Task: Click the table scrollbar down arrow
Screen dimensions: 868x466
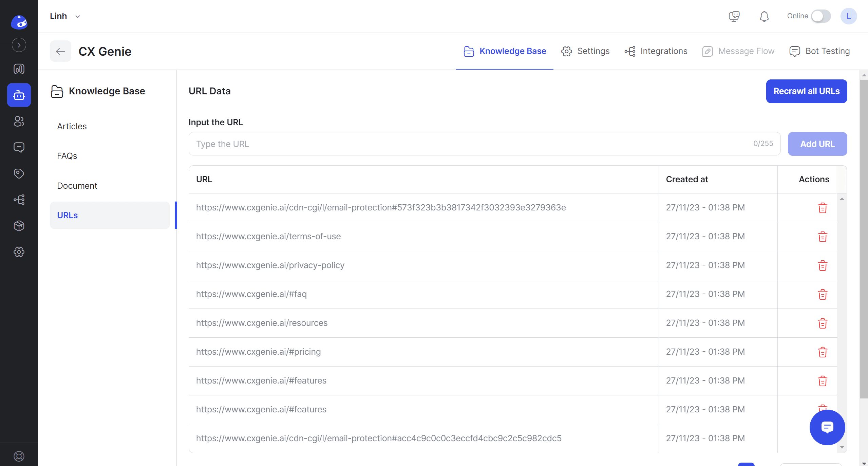Action: (842, 447)
